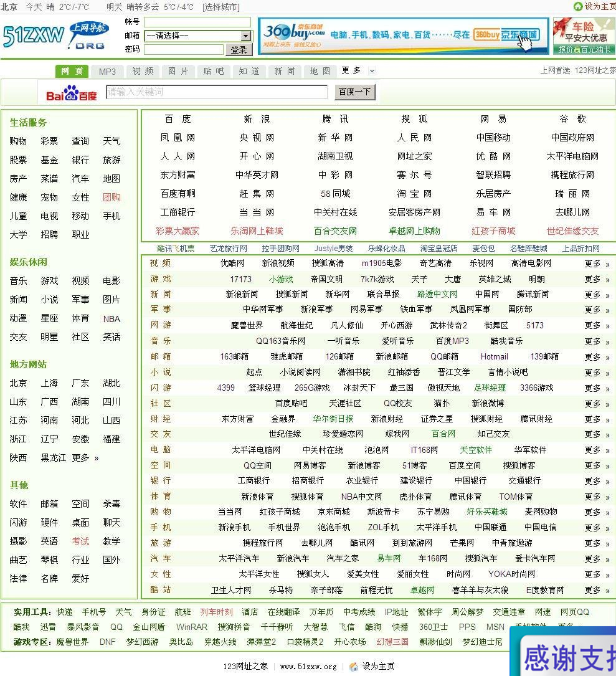The width and height of the screenshot is (616, 676).
Task: Click the [选择城市] link
Action: point(221,7)
